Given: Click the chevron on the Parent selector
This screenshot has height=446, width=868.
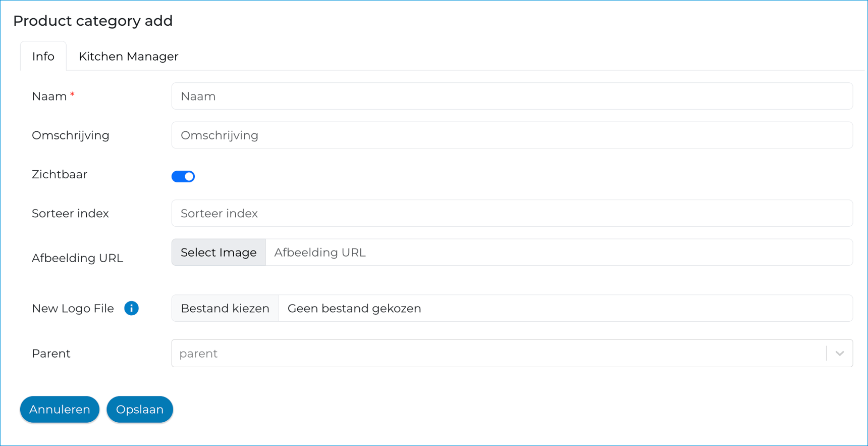Looking at the screenshot, I should pos(839,353).
